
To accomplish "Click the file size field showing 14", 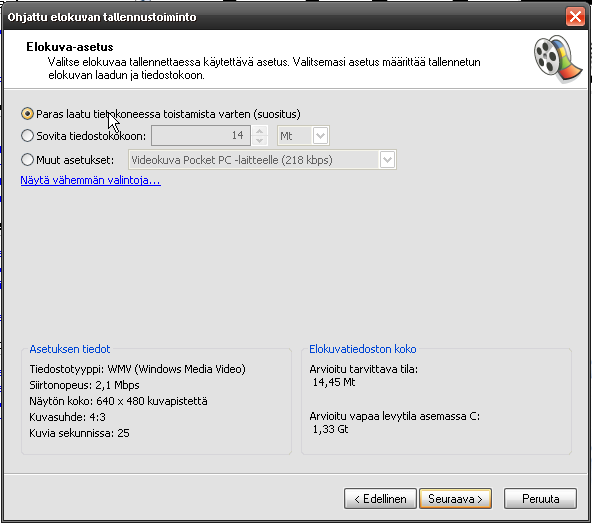I will 201,136.
